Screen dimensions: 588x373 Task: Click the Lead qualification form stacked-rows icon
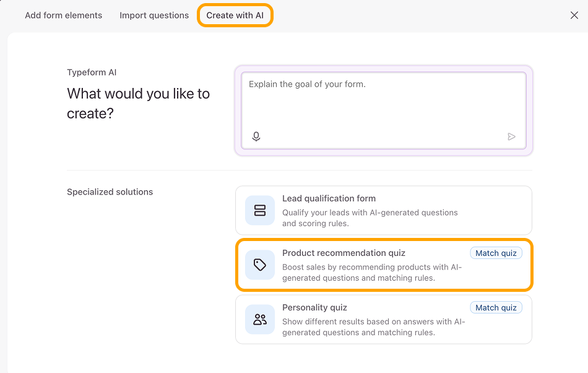(260, 211)
